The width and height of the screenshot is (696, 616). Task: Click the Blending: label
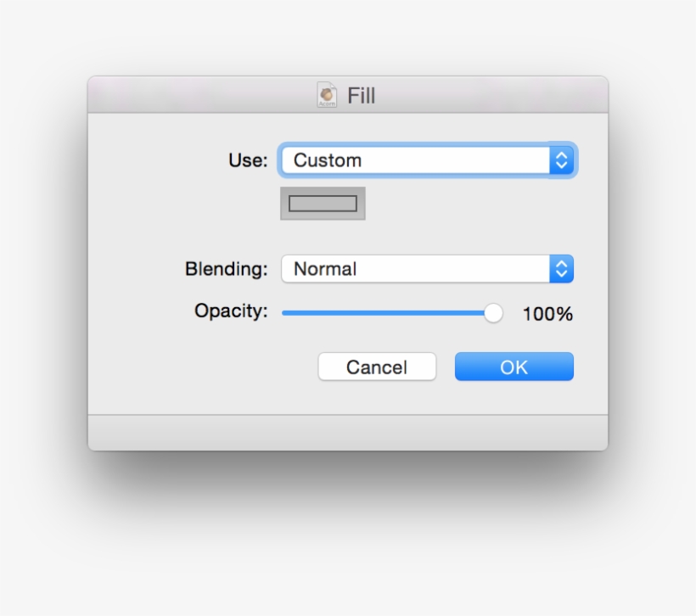tap(226, 269)
